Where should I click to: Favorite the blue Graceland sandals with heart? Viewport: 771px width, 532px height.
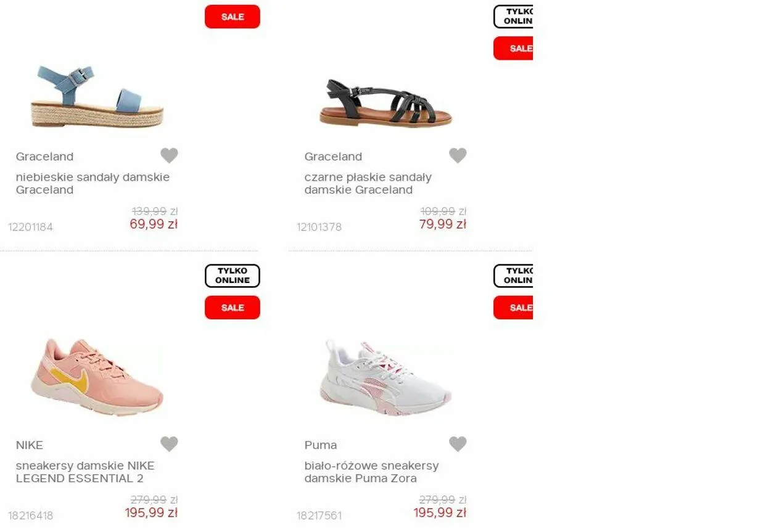(x=169, y=155)
